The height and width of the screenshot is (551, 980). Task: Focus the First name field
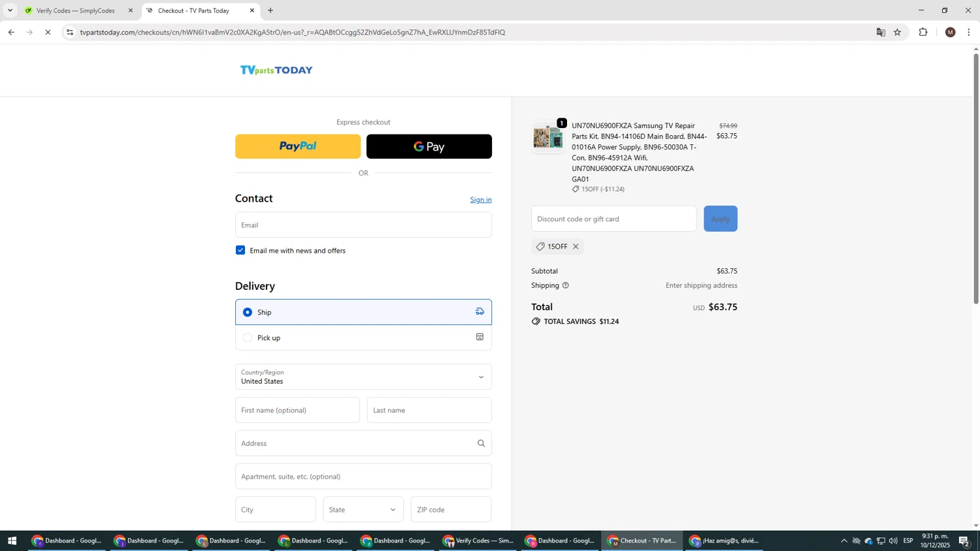tap(297, 410)
